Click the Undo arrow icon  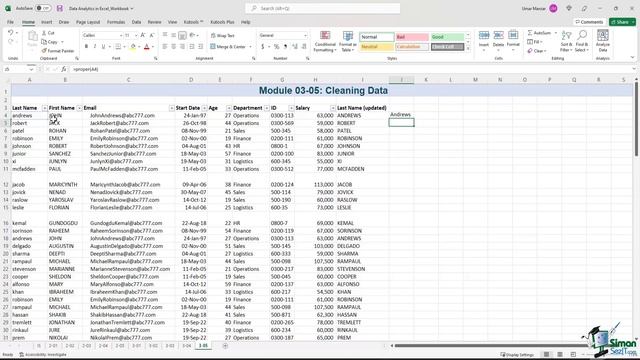point(11,33)
